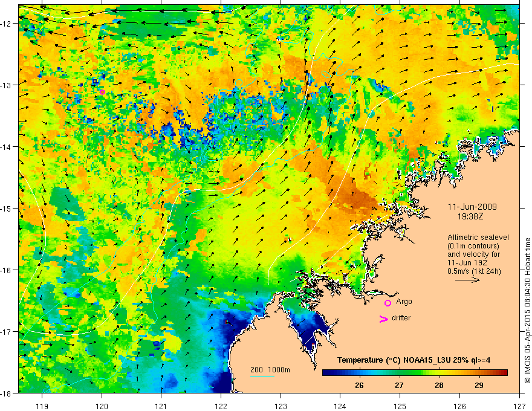The height and width of the screenshot is (411, 532).
Task: Click the longitude axis label '120'
Action: pyautogui.click(x=102, y=406)
